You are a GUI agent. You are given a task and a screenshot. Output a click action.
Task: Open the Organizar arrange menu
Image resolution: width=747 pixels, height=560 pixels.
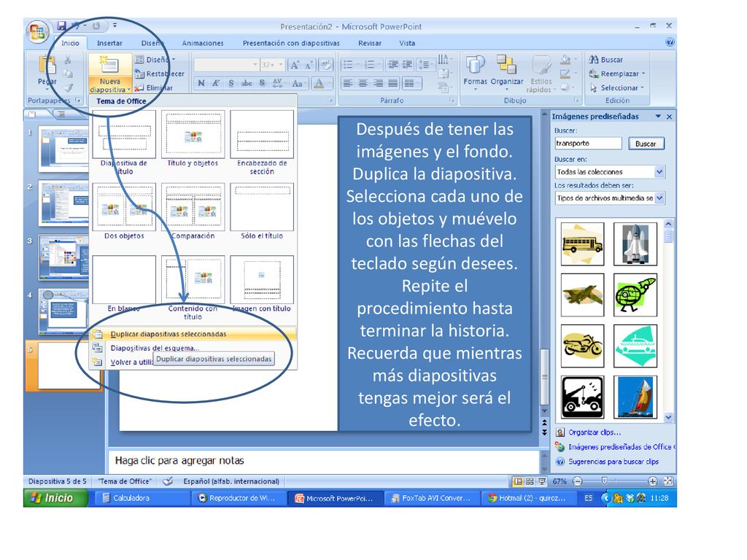point(506,71)
